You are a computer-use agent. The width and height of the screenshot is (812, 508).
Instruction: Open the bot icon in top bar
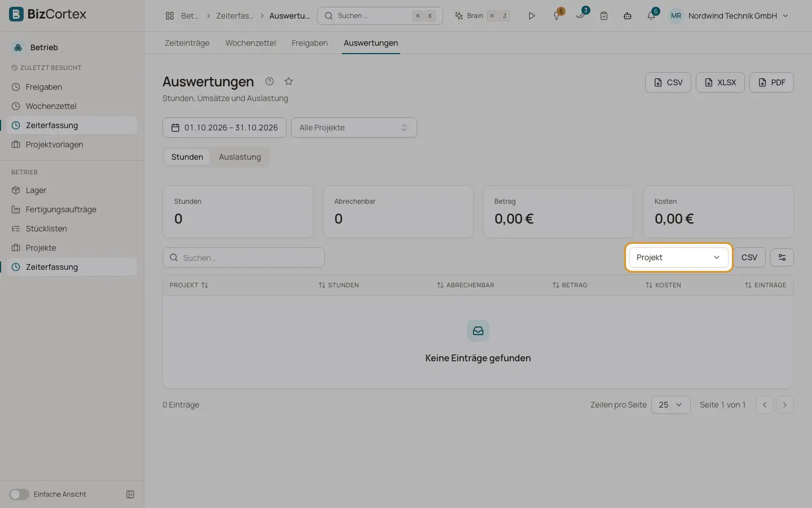point(628,16)
